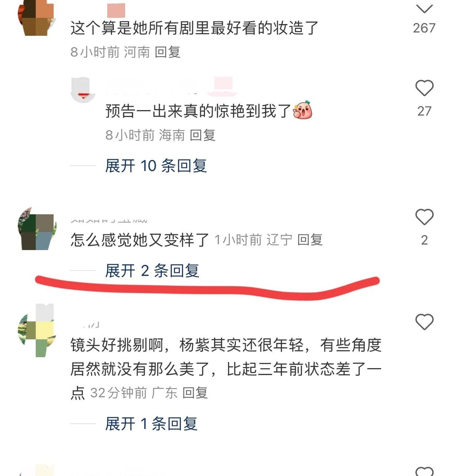Expand 展开 10 条回复
This screenshot has height=476, width=453.
(x=156, y=166)
